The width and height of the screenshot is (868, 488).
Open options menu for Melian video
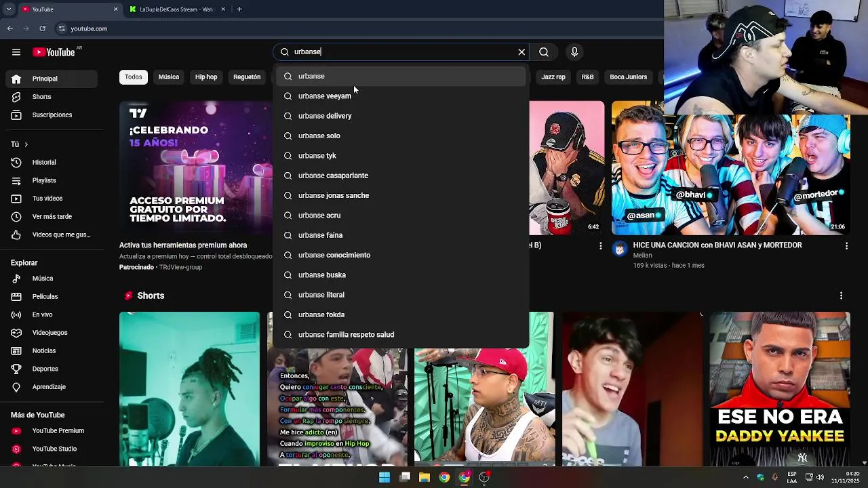pyautogui.click(x=846, y=246)
